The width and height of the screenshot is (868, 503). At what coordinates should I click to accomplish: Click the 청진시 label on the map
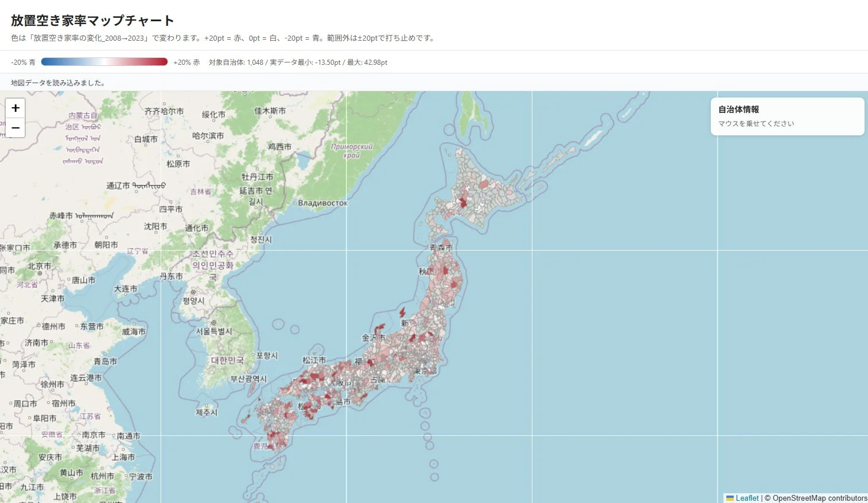260,240
